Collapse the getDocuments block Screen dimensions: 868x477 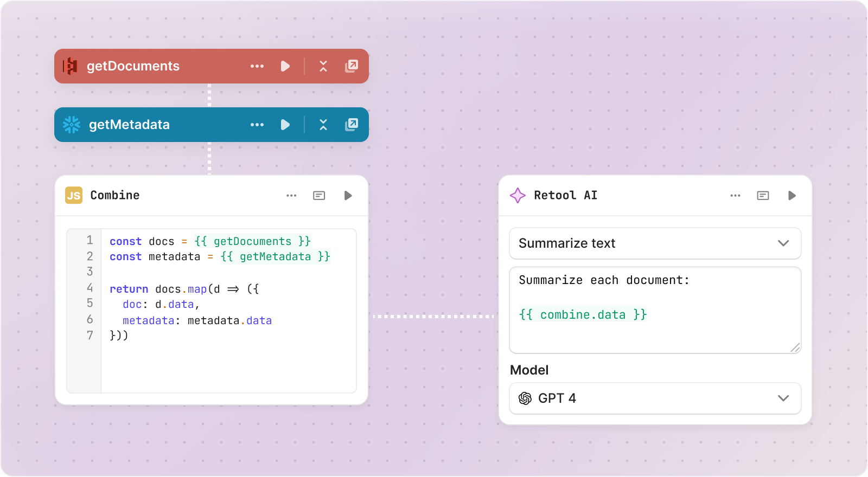pyautogui.click(x=323, y=66)
